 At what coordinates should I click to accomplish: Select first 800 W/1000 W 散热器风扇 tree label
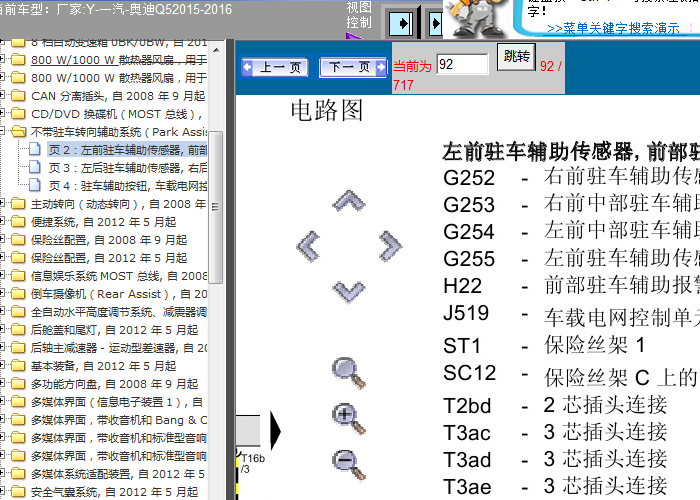tap(118, 60)
